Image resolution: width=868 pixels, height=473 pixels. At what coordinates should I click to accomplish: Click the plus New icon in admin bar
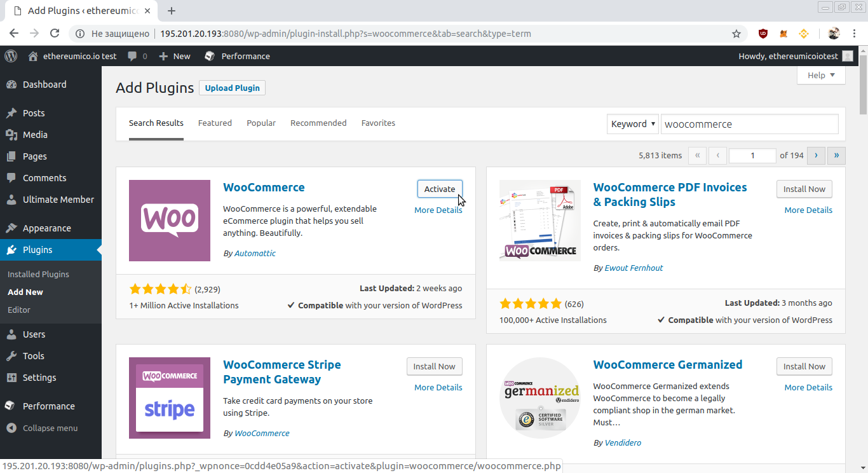[x=163, y=56]
